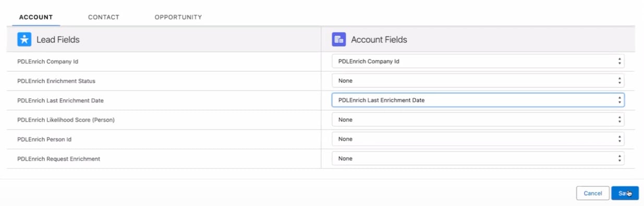Image resolution: width=644 pixels, height=206 pixels.
Task: Open the PDLEnrich Last Enrichment Date dropdown
Action: tap(478, 100)
